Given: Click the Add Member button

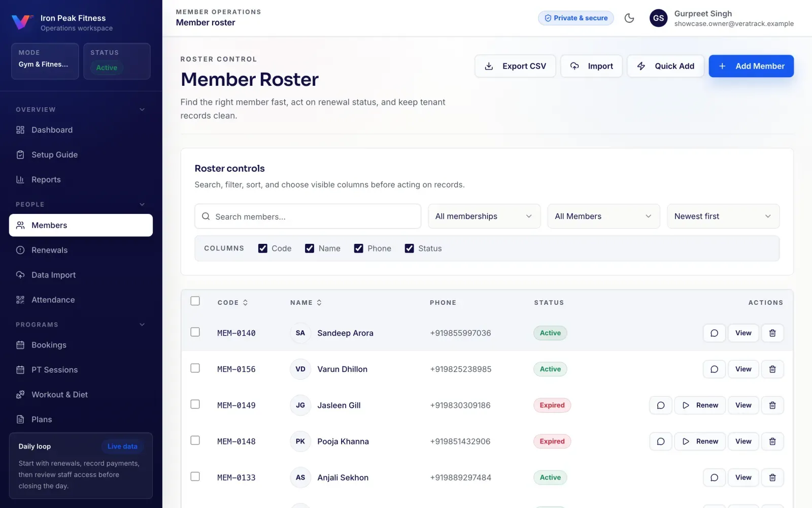Looking at the screenshot, I should [x=751, y=66].
